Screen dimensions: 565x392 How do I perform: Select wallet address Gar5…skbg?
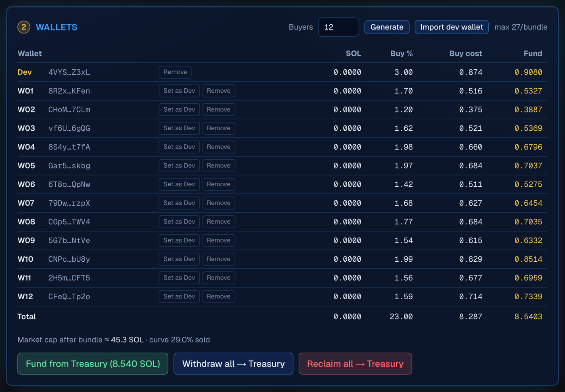[x=69, y=166]
